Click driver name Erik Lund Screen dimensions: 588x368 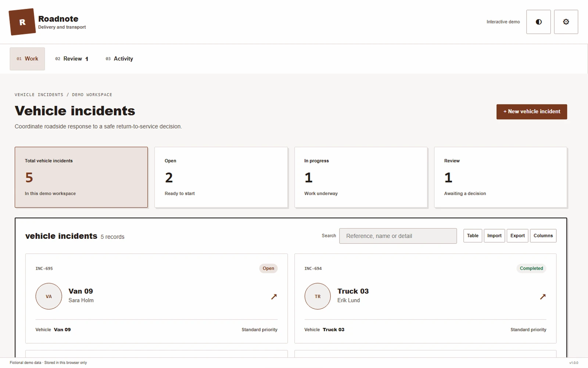348,300
